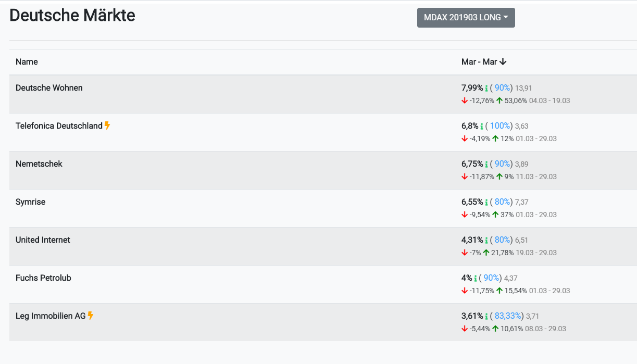Click the United Internet 80% link

point(502,240)
